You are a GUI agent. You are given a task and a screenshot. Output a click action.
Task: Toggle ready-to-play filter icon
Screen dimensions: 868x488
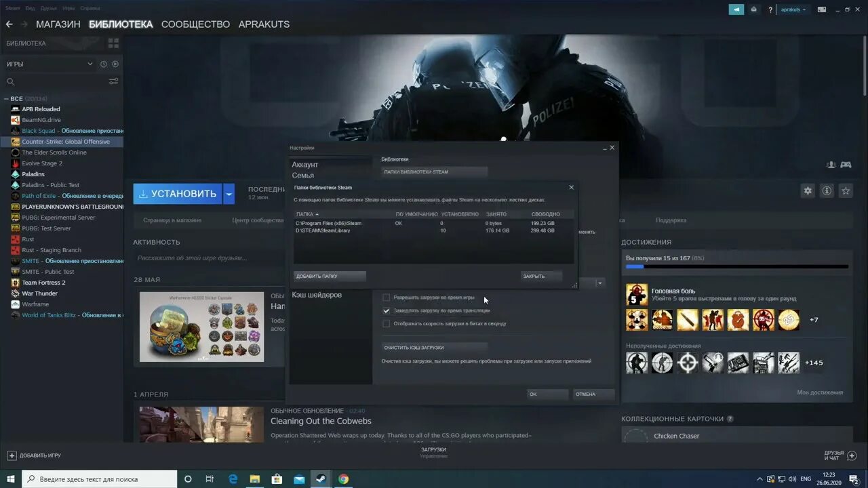coord(115,64)
